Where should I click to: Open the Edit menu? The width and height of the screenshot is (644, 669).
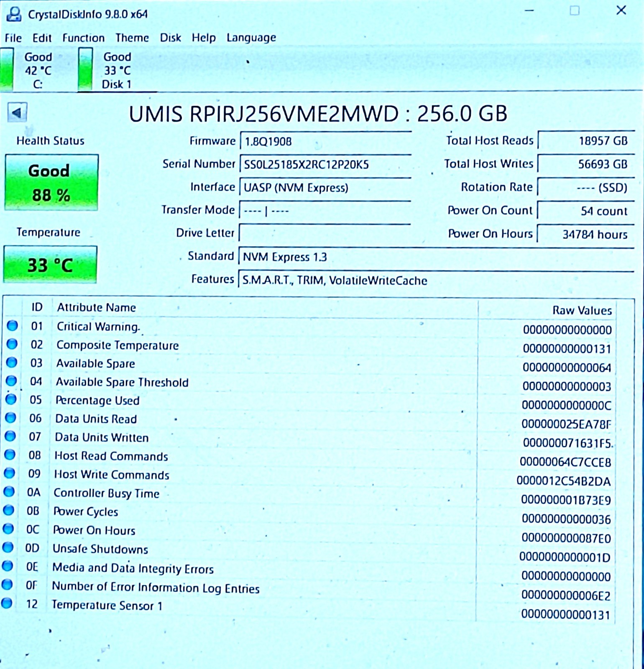pos(42,38)
